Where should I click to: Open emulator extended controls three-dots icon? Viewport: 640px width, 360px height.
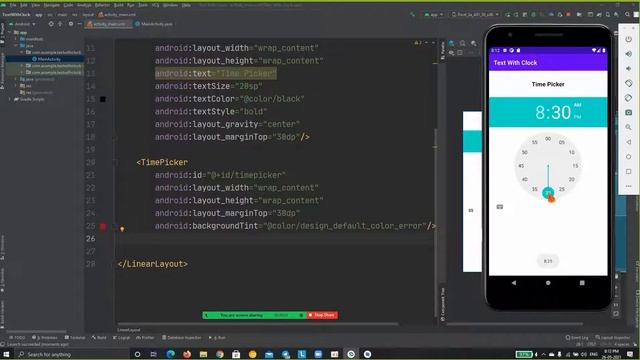629,186
